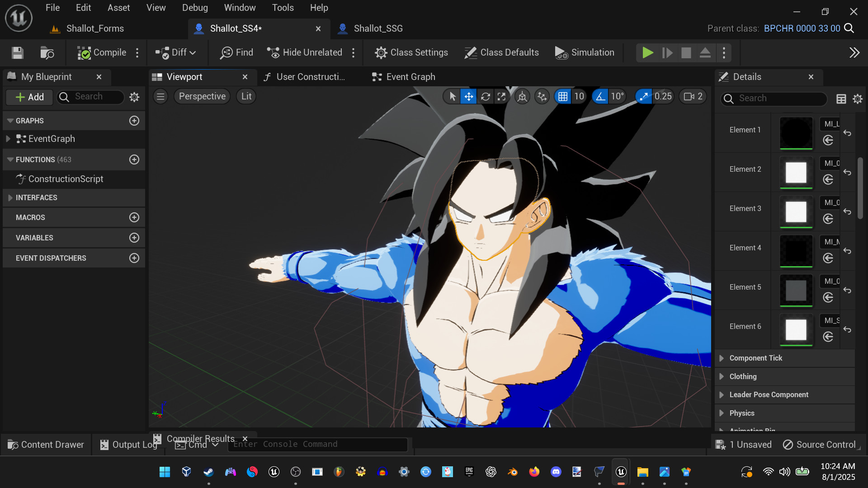Activate the Hide Unrelated tool
This screenshot has height=488, width=868.
click(305, 52)
